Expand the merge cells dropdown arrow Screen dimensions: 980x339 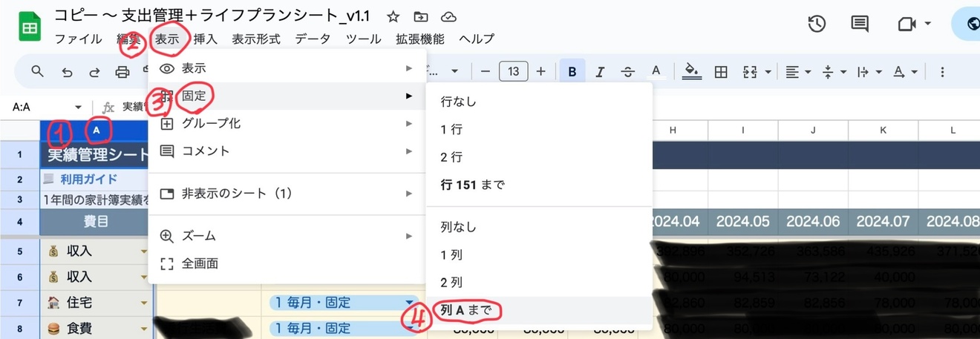click(x=768, y=72)
